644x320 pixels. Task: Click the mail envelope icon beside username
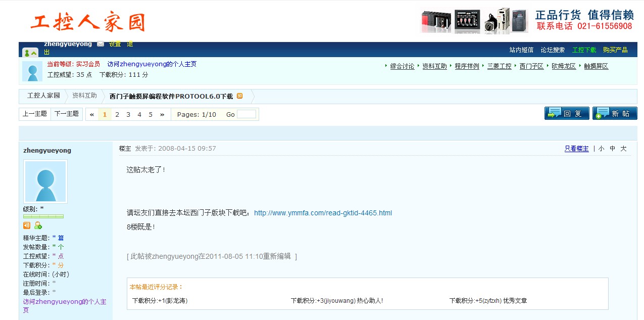pyautogui.click(x=101, y=44)
